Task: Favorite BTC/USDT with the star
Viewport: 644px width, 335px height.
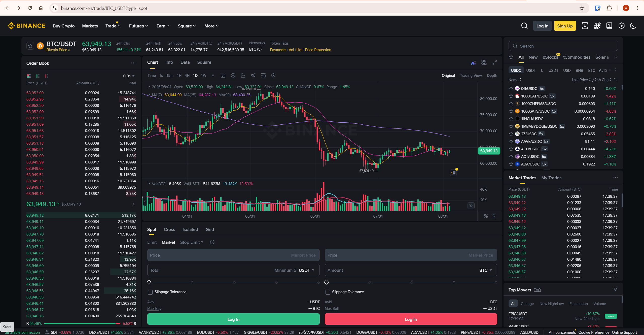Action: [30, 46]
